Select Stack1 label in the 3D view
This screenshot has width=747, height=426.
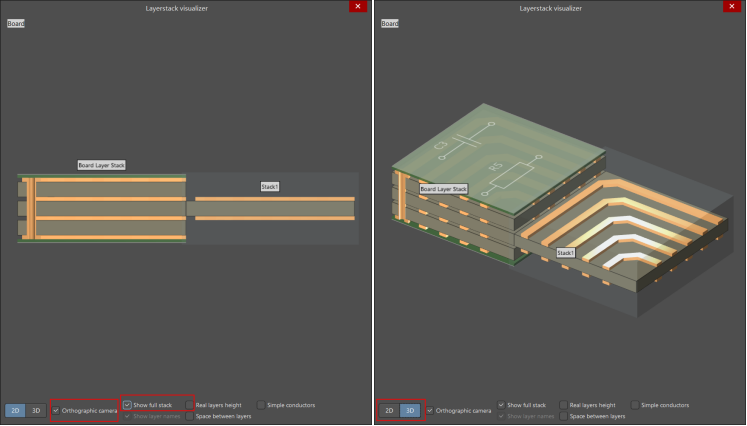pyautogui.click(x=565, y=253)
